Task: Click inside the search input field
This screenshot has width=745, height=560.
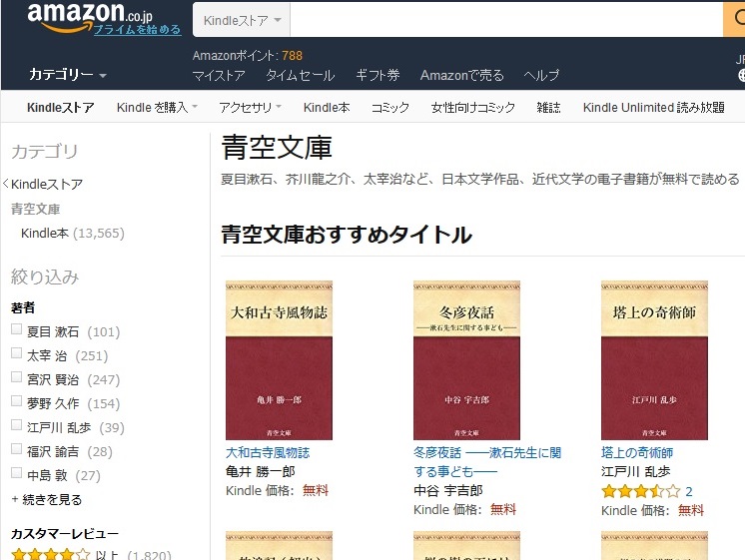Action: tap(506, 20)
